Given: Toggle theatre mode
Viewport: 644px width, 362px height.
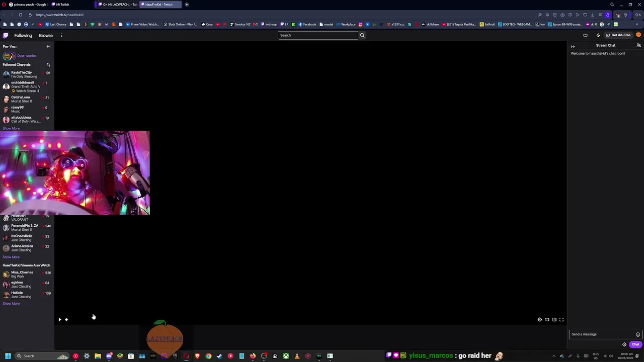Looking at the screenshot, I should click(554, 319).
